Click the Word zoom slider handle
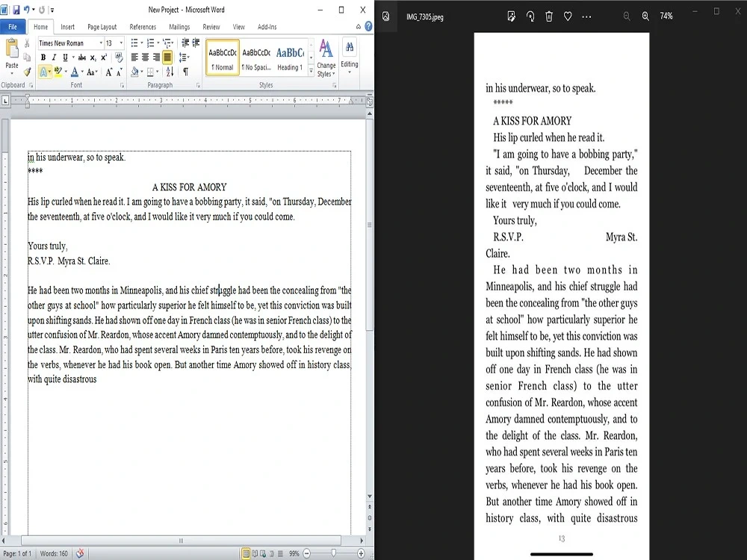 tap(334, 553)
